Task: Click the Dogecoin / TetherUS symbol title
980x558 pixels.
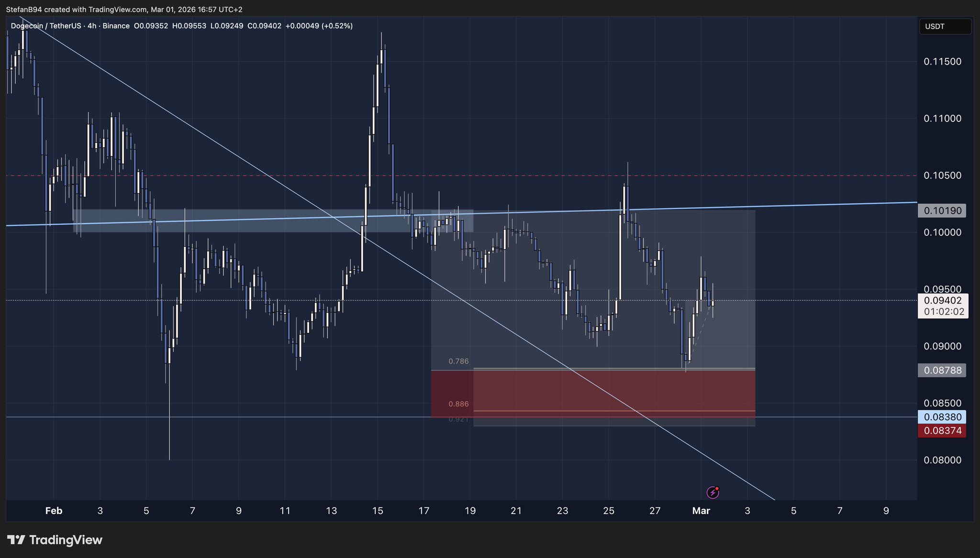Action: click(46, 26)
